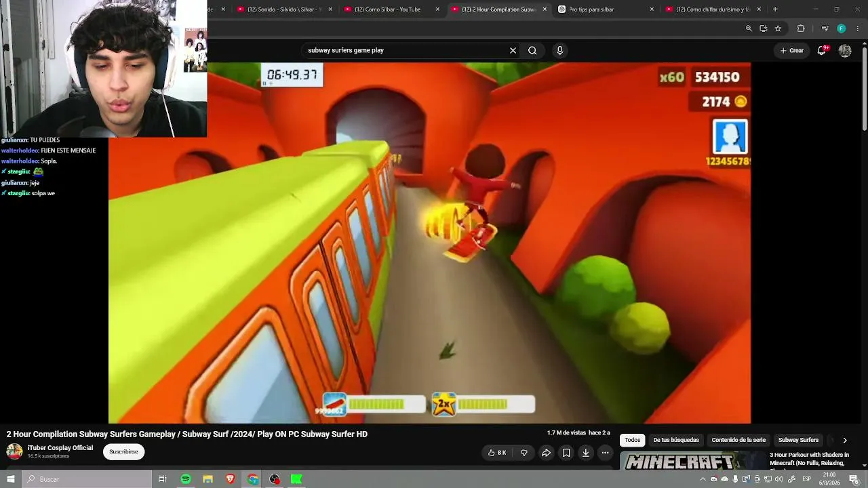Open Brave browser from the taskbar
This screenshot has height=488, width=868.
230,479
